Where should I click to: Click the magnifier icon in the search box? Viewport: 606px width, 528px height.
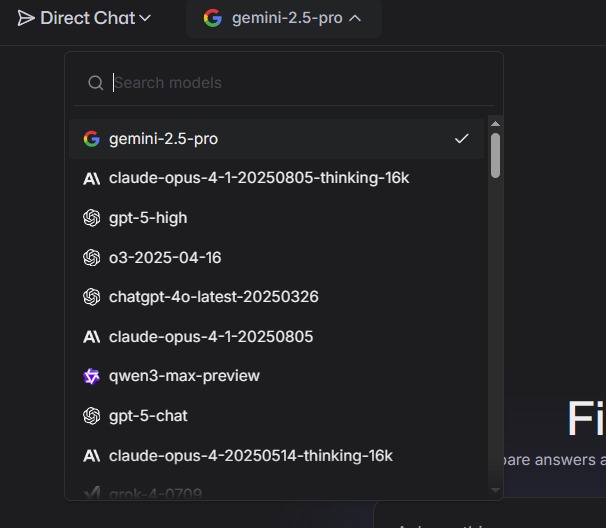point(96,83)
